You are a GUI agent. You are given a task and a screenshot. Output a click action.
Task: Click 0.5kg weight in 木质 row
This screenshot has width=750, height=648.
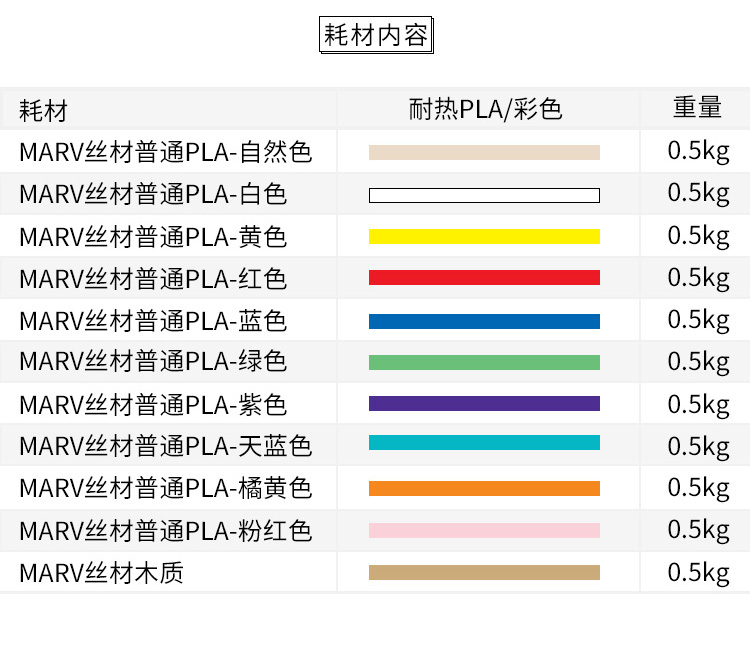tap(698, 573)
